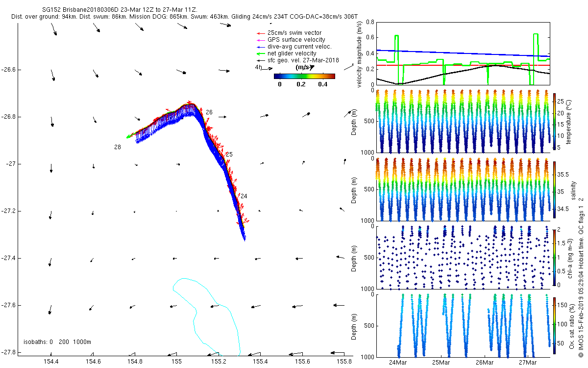The image size is (588, 368).
Task: Click the latitude tick label '-27.2'
Action: [x=8, y=211]
